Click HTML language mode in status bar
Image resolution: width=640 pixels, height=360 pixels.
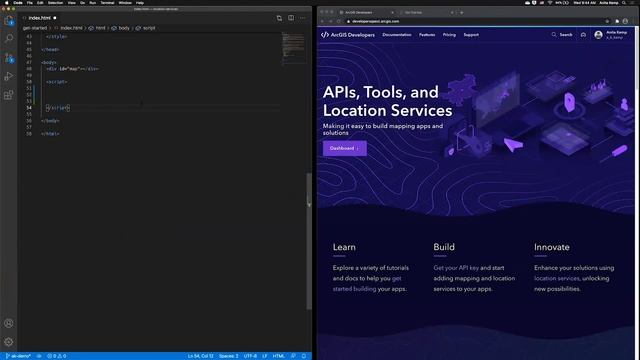(x=279, y=356)
